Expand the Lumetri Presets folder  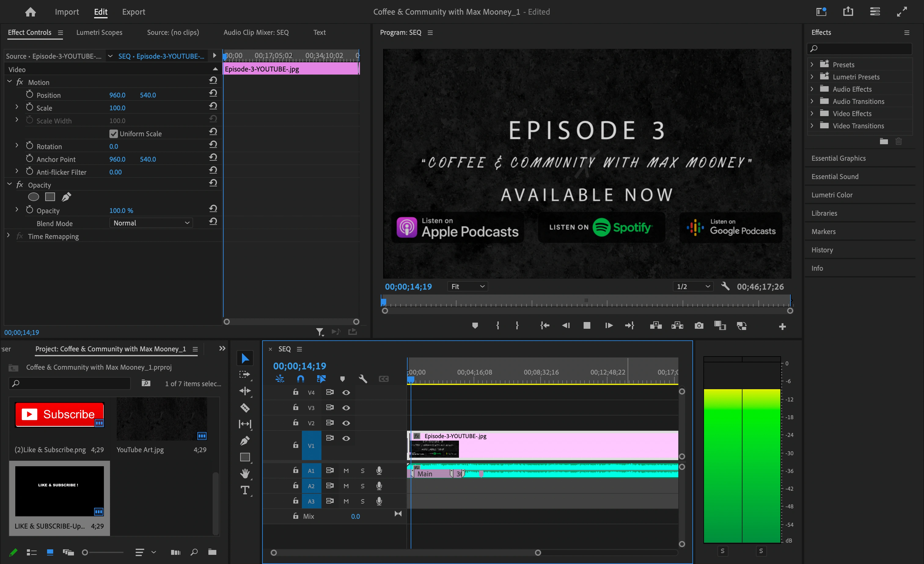[812, 76]
